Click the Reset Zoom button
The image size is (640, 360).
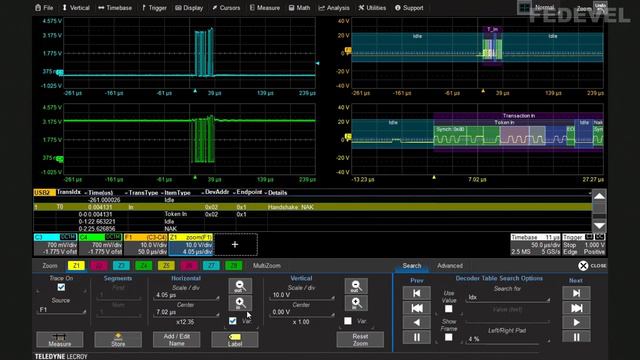point(360,340)
